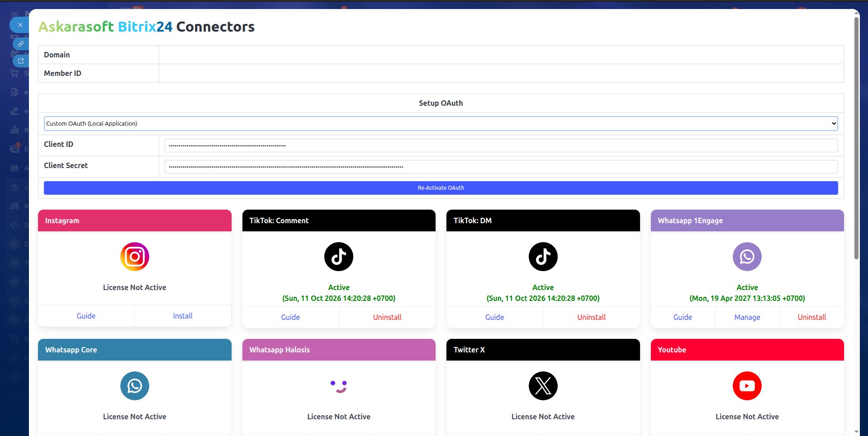Image resolution: width=868 pixels, height=436 pixels.
Task: Open the robot icon item in Bitrix24 sidebar
Action: [x=14, y=168]
